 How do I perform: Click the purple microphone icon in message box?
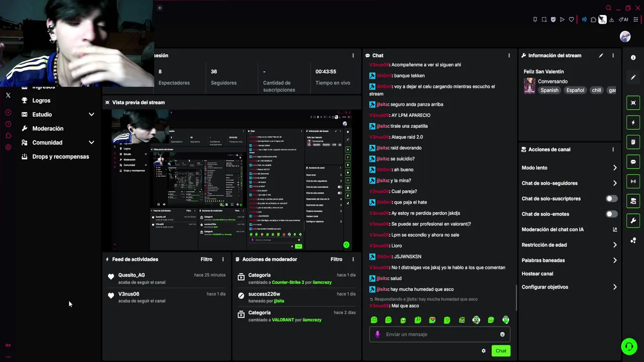tap(377, 334)
